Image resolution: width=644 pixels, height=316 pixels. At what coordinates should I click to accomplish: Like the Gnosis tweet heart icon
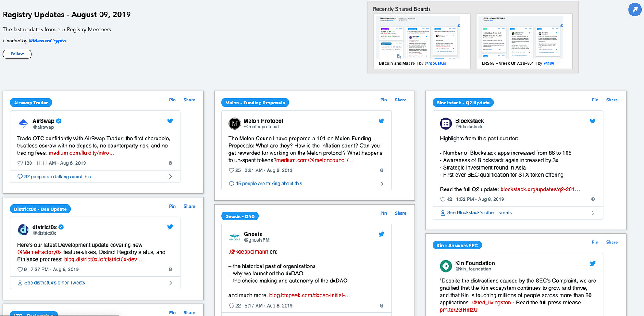click(x=231, y=306)
